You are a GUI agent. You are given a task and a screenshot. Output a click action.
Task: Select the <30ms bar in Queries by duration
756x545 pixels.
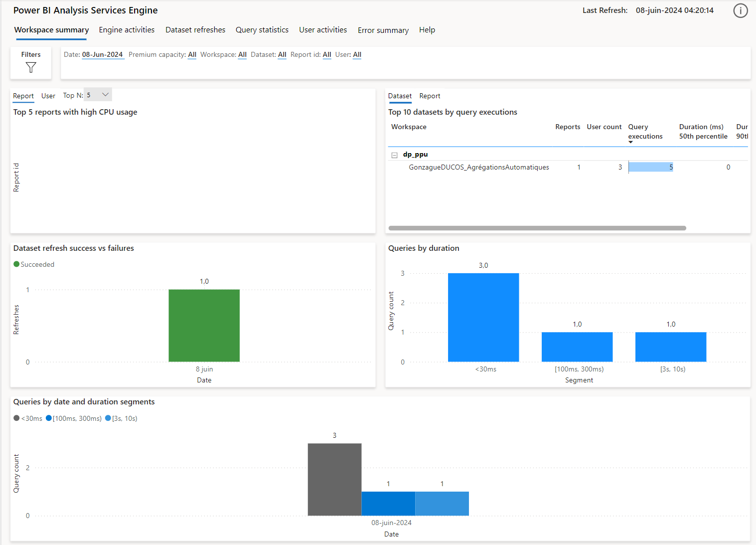pos(483,317)
